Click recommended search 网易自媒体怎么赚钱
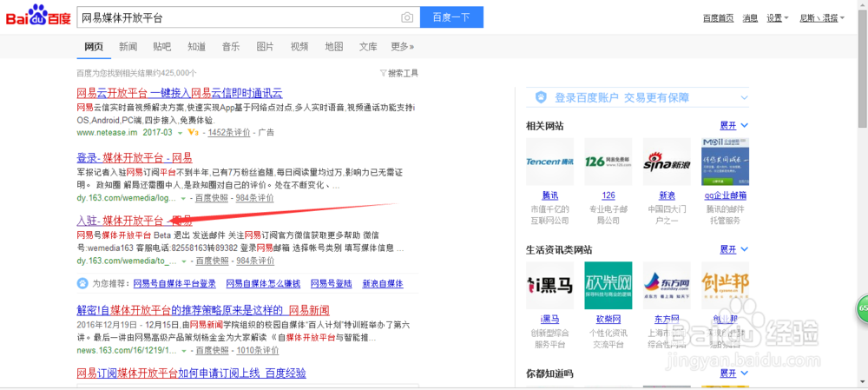Image resolution: width=868 pixels, height=390 pixels. pos(264,284)
